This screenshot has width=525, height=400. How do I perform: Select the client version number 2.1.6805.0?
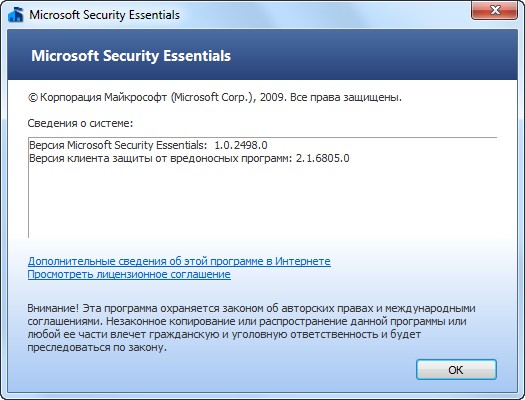coord(322,158)
